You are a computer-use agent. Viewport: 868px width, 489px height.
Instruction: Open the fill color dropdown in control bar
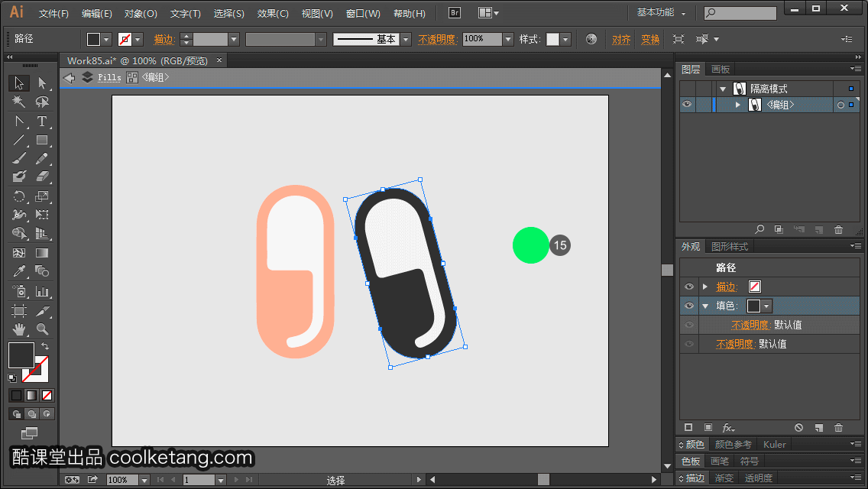106,39
